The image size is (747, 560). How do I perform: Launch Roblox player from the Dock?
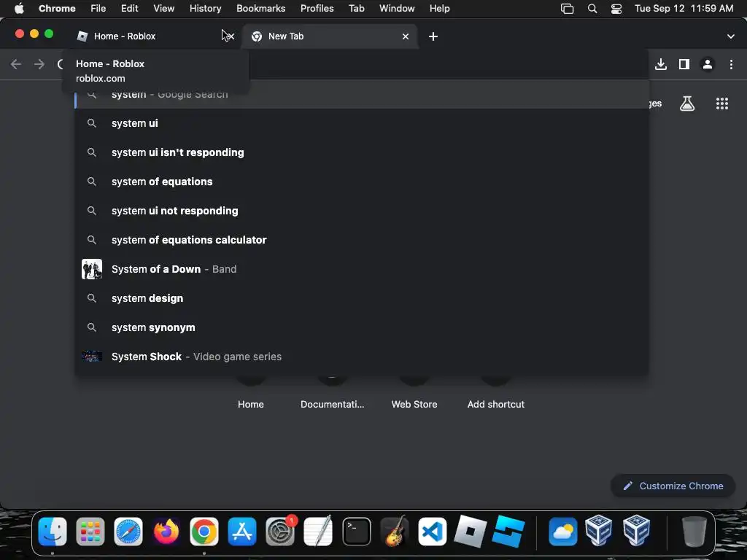[x=471, y=531]
